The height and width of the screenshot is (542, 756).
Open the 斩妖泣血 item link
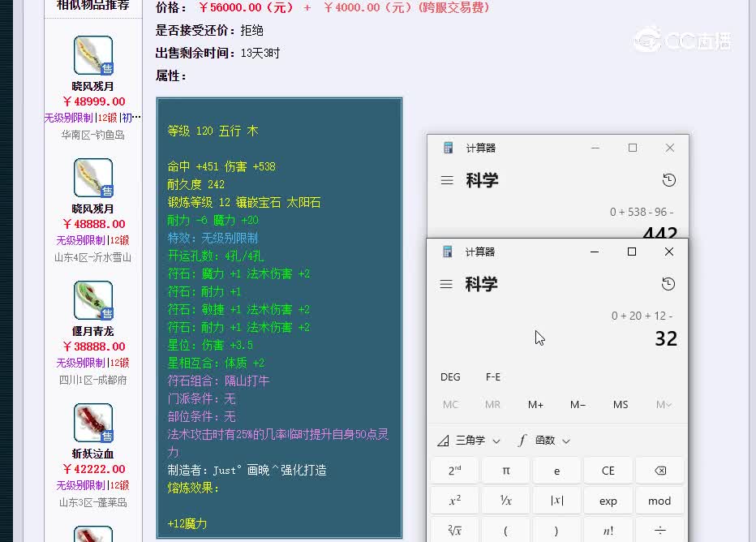tap(92, 454)
